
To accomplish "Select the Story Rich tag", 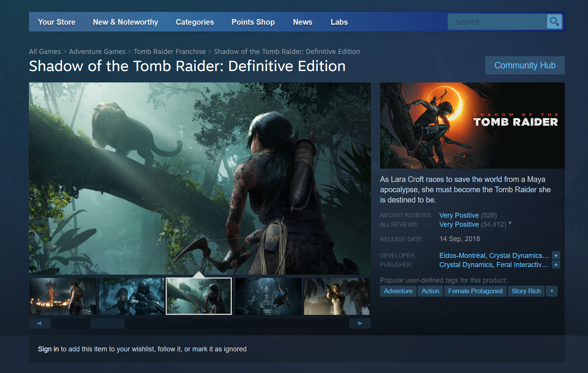I will coord(526,291).
